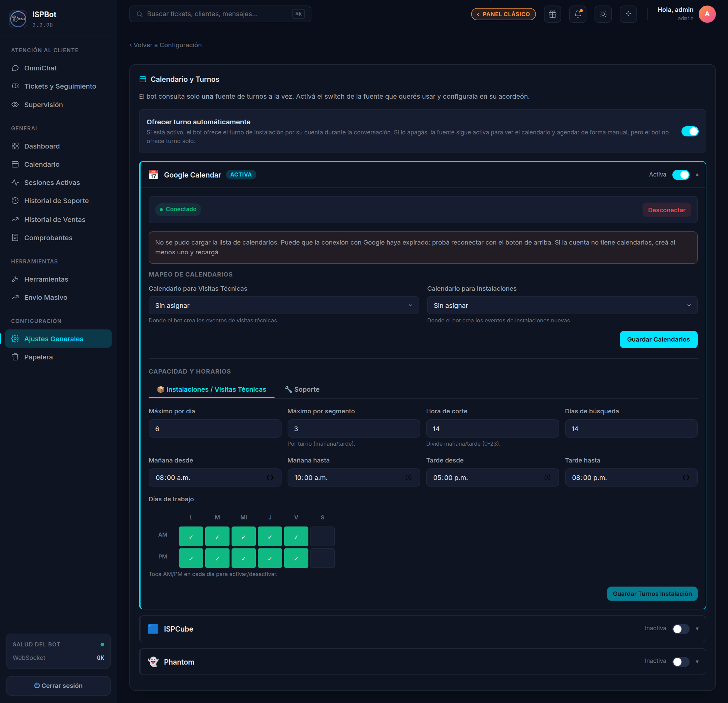Open time picker for Tarde hasta
Image resolution: width=728 pixels, height=703 pixels.
[686, 478]
